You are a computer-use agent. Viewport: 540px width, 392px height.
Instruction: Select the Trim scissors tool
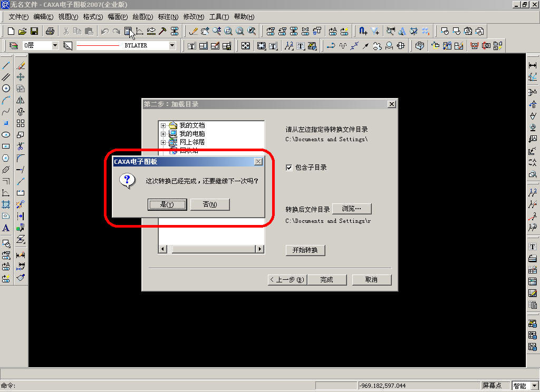coord(21,146)
